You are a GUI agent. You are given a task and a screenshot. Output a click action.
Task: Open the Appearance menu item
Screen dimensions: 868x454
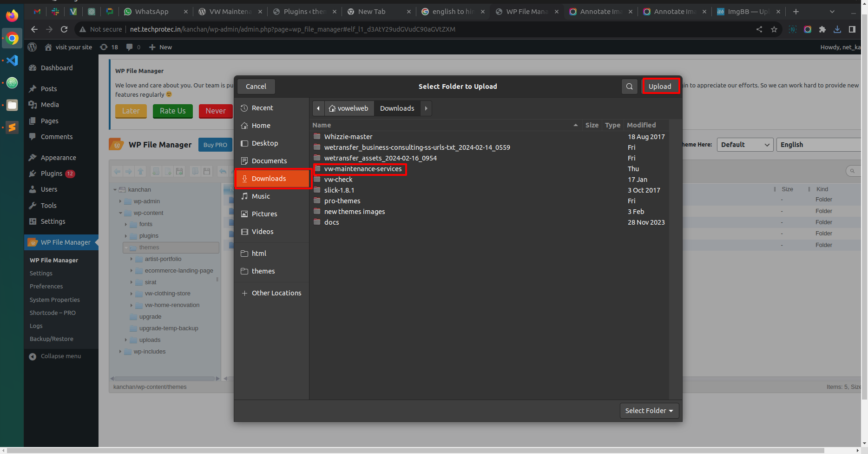pyautogui.click(x=58, y=158)
